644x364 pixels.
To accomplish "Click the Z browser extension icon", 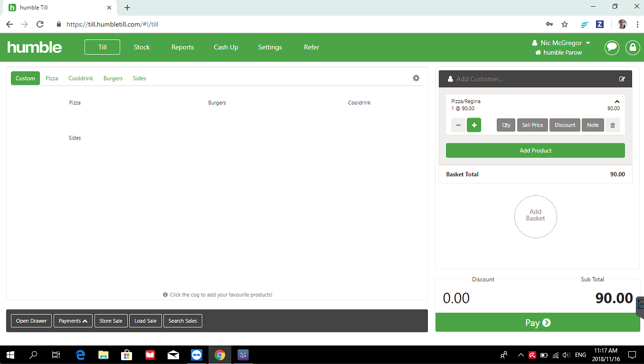I will pyautogui.click(x=600, y=24).
